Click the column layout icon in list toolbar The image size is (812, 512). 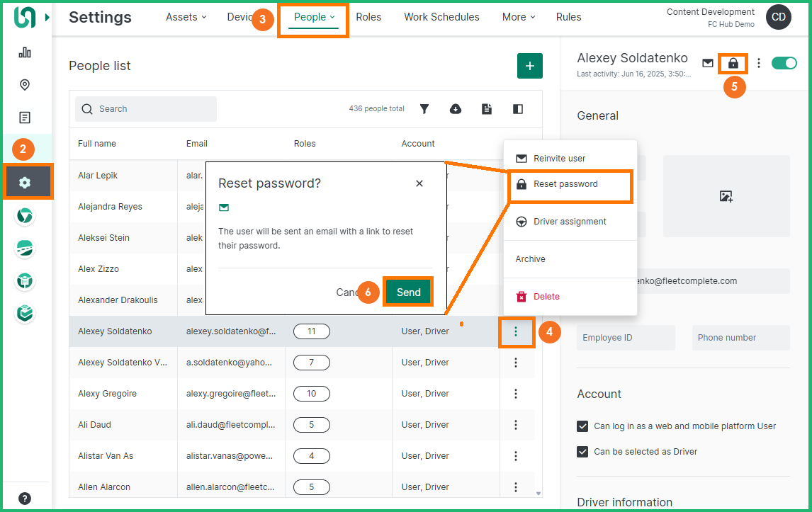518,109
